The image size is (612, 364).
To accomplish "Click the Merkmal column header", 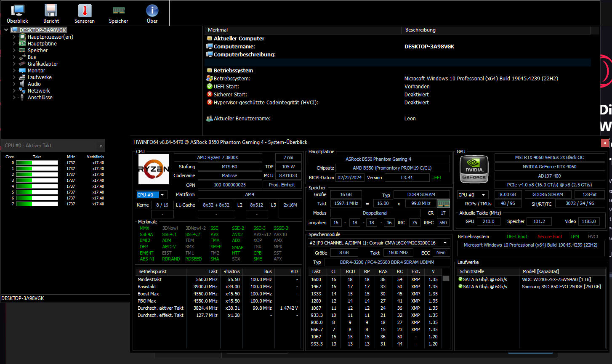I will coord(303,30).
